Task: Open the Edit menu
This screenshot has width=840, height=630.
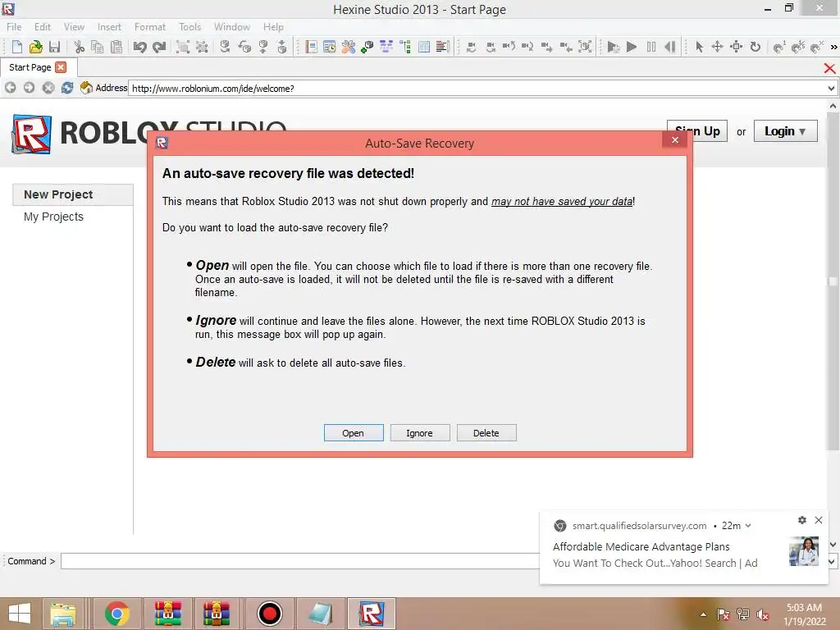Action: tap(43, 27)
